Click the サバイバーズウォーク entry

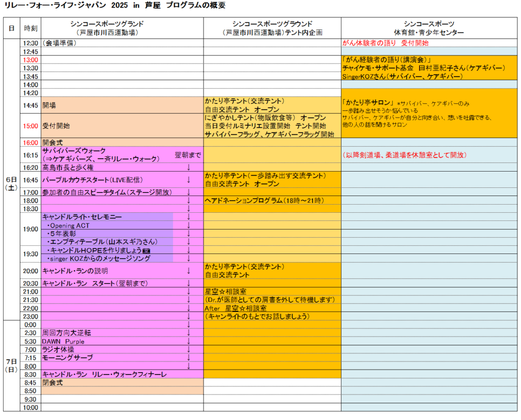tap(74, 151)
